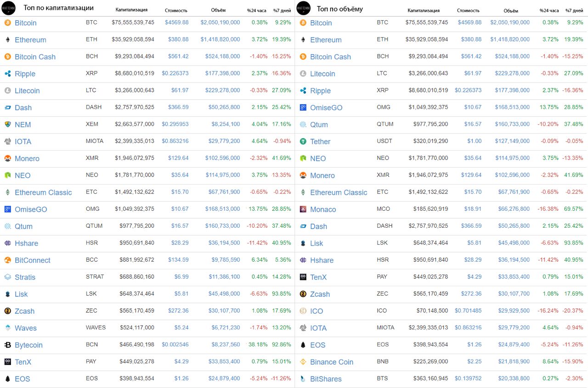
Task: Open the BitConnect coin link
Action: [33, 260]
